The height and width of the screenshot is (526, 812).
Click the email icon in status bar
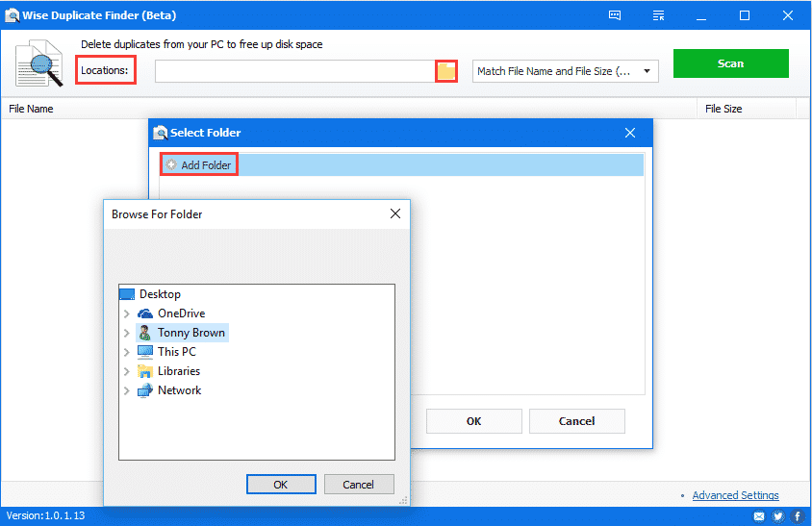click(759, 515)
